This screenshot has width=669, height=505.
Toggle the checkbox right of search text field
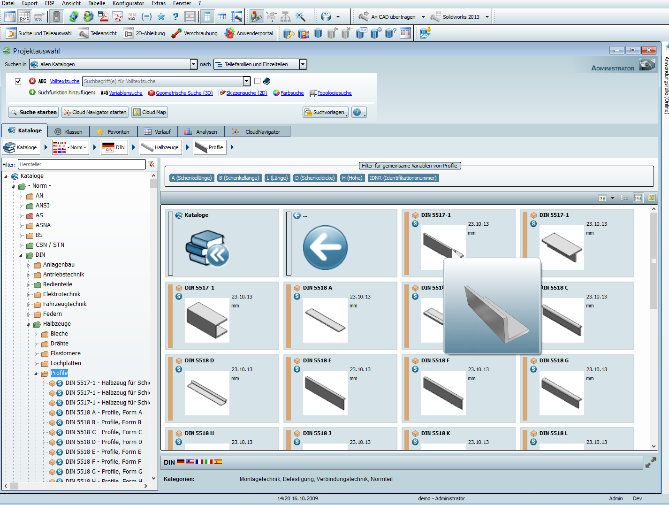pyautogui.click(x=257, y=80)
